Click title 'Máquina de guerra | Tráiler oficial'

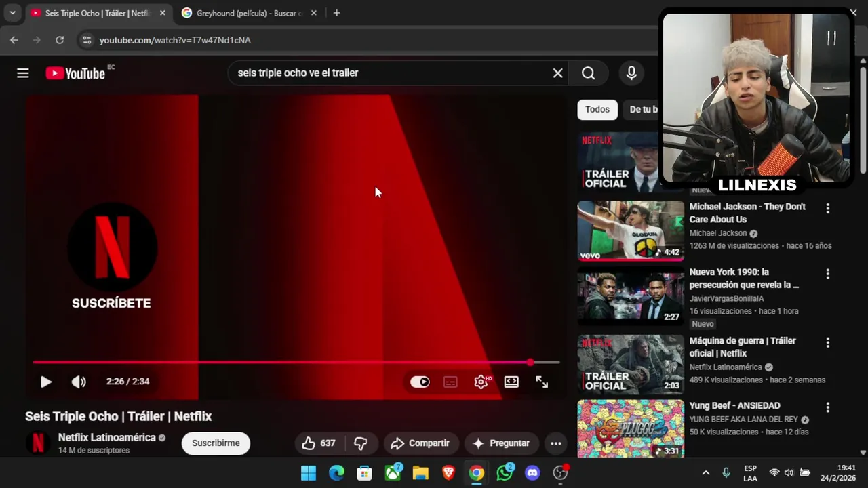(x=743, y=347)
